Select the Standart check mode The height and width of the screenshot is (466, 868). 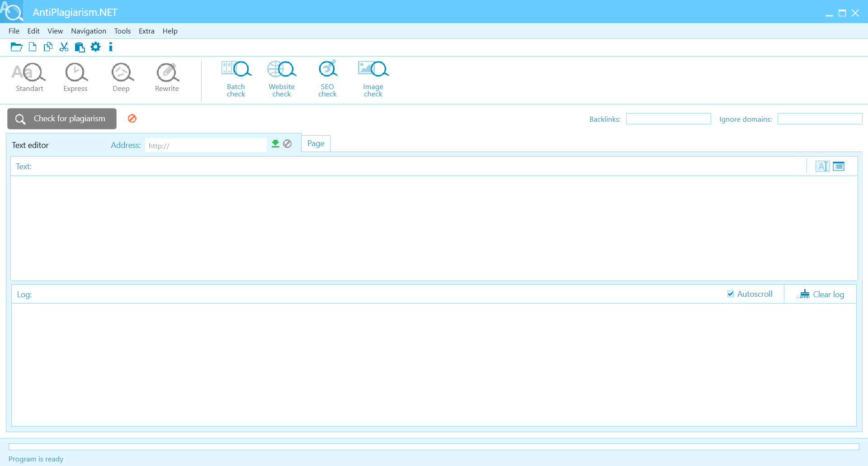(x=29, y=77)
